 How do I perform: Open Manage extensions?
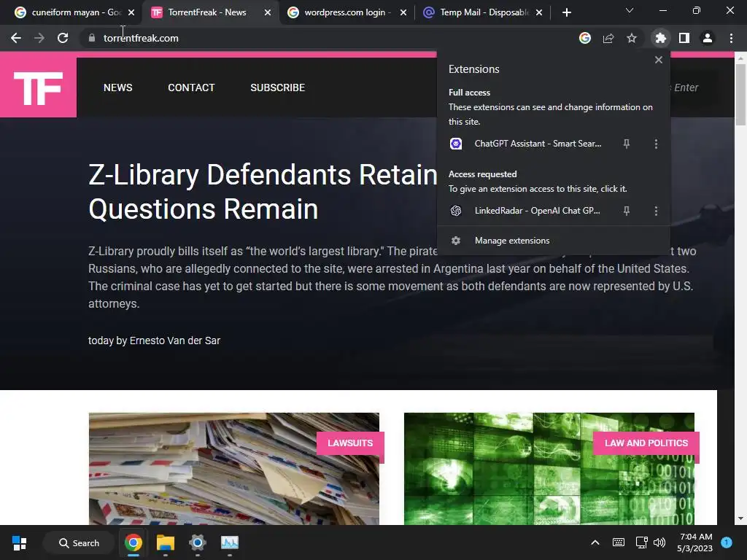tap(554, 241)
